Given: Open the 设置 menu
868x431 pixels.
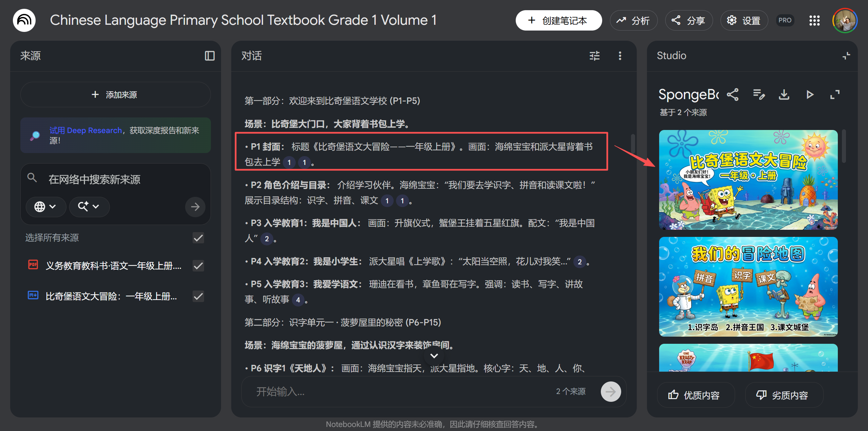Looking at the screenshot, I should point(744,20).
